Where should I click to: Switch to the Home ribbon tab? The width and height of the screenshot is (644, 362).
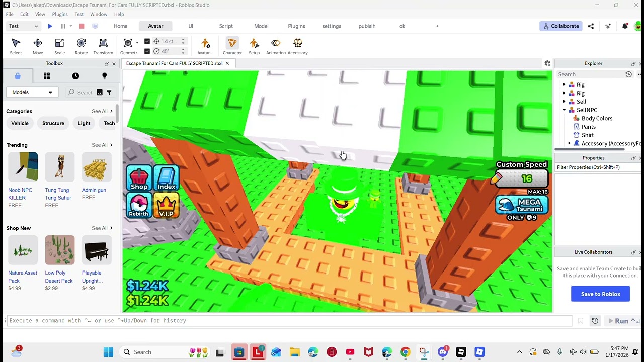(120, 26)
